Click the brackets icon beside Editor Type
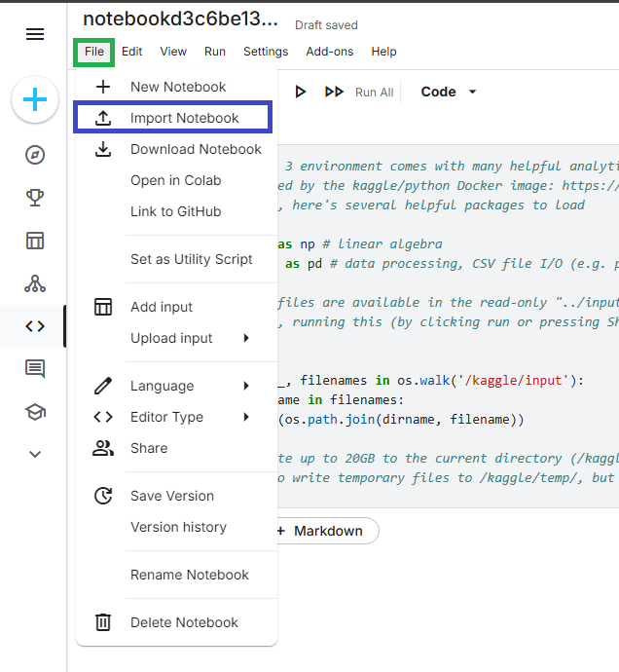This screenshot has height=672, width=619. [103, 417]
